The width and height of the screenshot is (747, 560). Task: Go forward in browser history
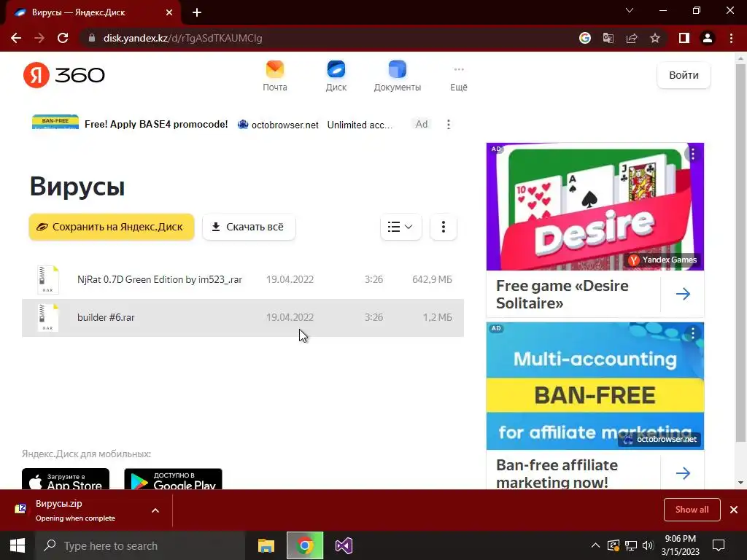39,38
